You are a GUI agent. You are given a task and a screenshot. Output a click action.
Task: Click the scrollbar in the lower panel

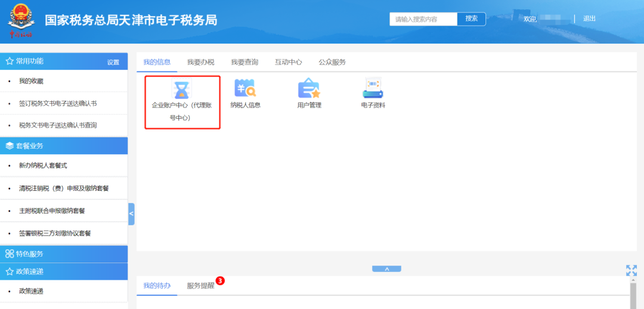[633, 296]
